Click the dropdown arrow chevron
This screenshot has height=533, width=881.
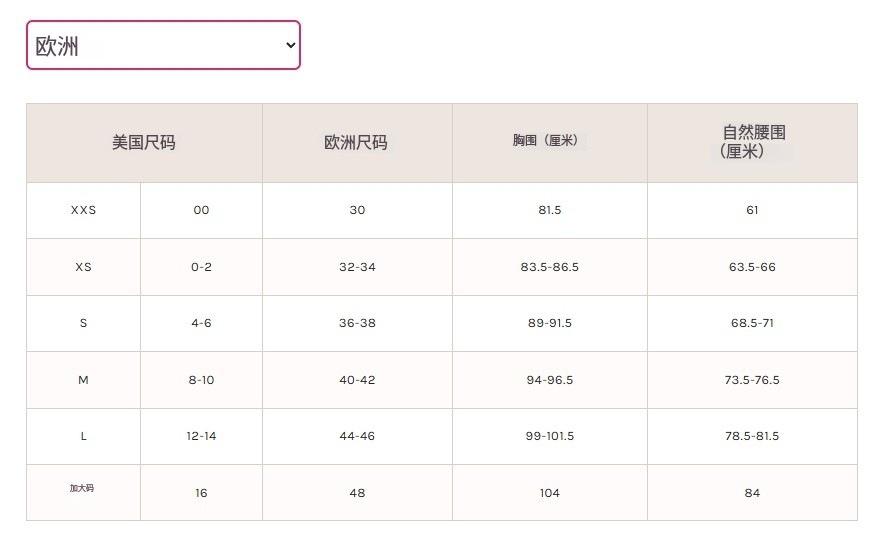(x=291, y=45)
